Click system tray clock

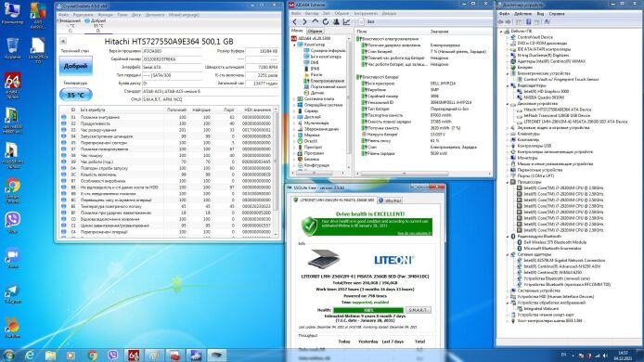pos(623,356)
